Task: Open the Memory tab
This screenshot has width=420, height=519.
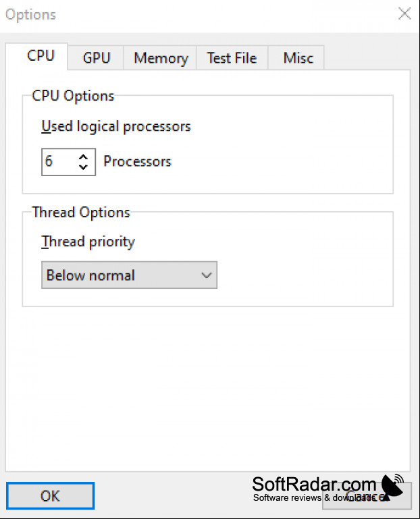Action: [x=160, y=58]
